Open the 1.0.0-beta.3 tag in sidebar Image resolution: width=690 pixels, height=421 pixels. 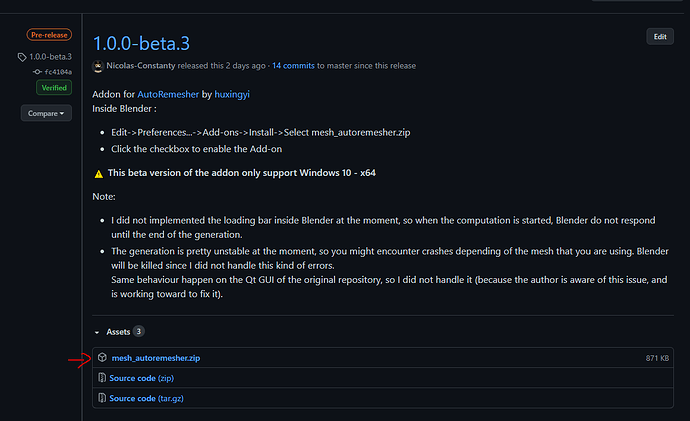click(50, 57)
